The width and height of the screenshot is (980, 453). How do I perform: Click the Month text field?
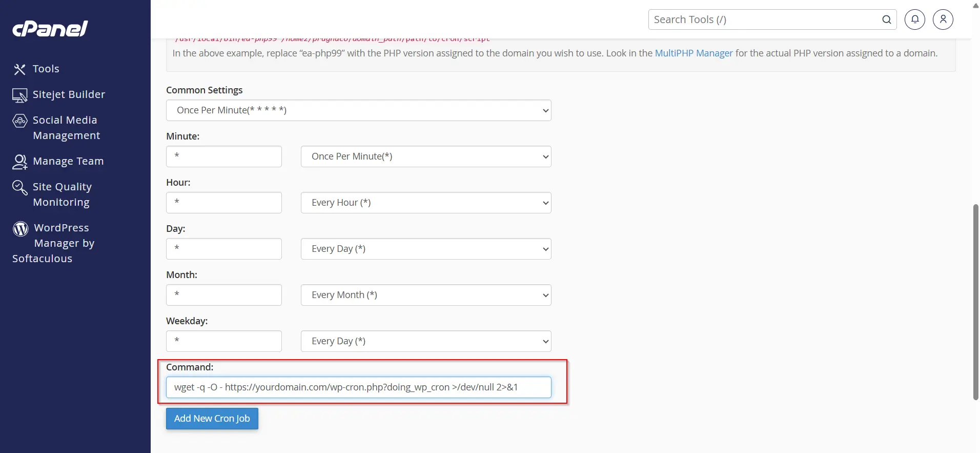pos(224,295)
